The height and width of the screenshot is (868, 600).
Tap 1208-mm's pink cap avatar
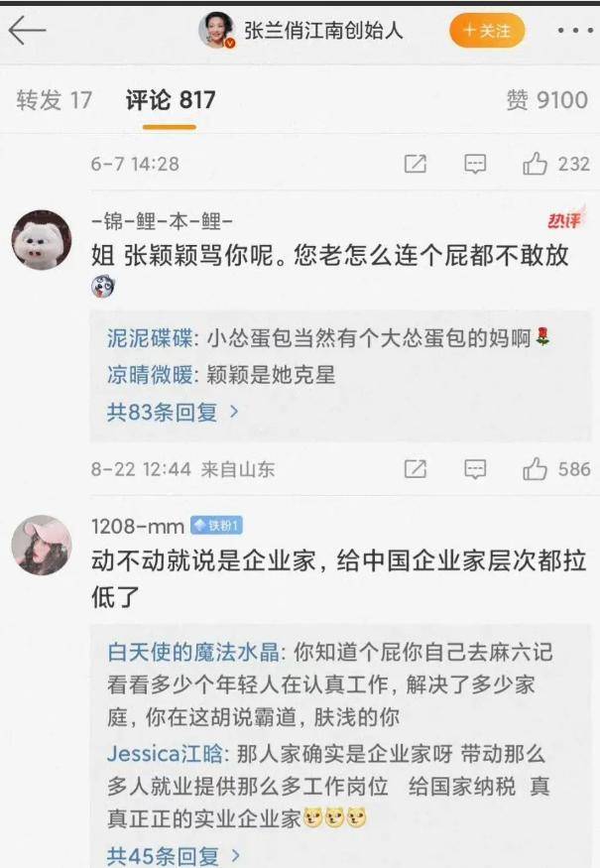tap(42, 546)
